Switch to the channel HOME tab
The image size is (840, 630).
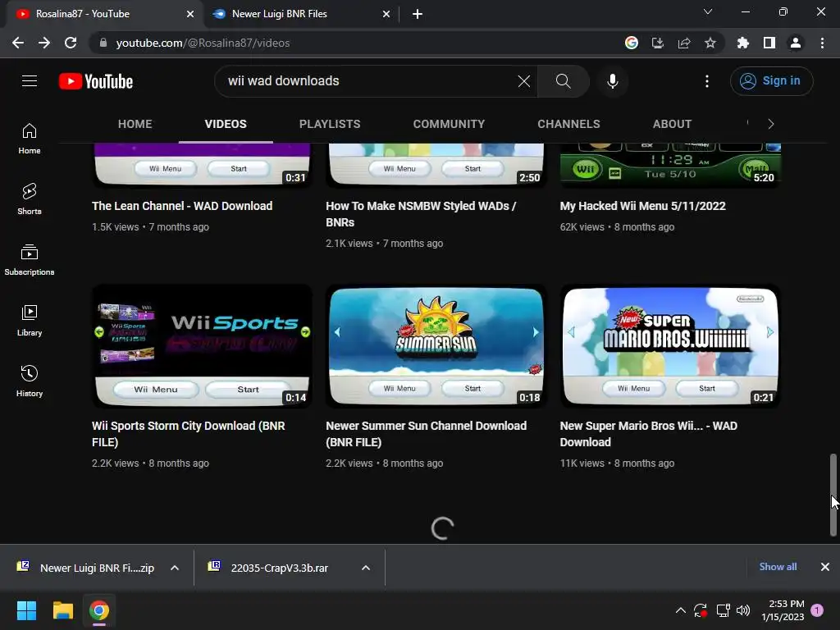coord(135,124)
